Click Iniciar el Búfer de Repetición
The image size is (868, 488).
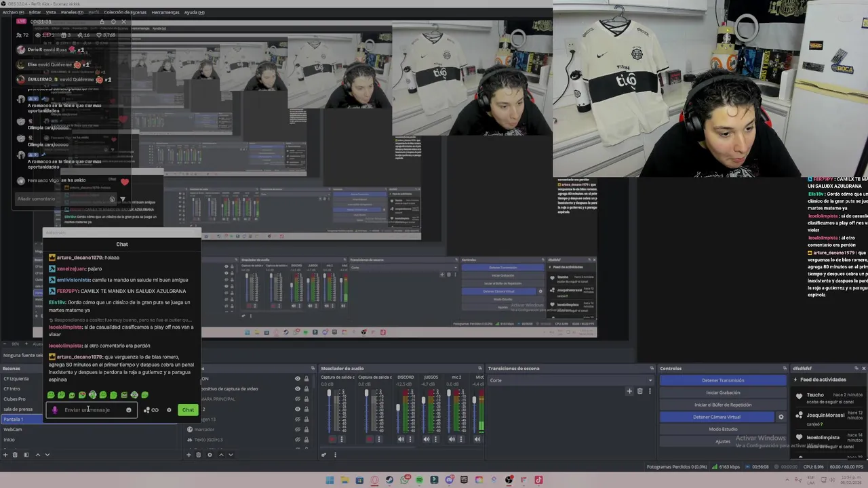723,405
